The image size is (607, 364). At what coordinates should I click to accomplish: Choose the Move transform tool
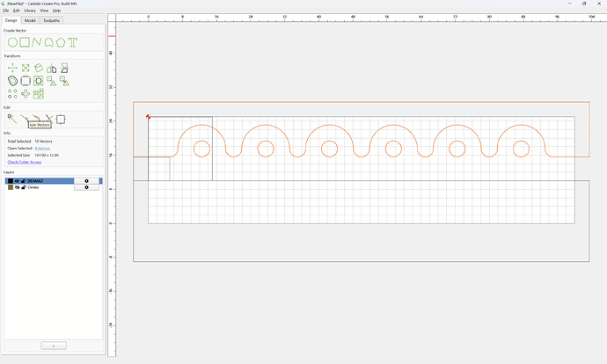(12, 68)
